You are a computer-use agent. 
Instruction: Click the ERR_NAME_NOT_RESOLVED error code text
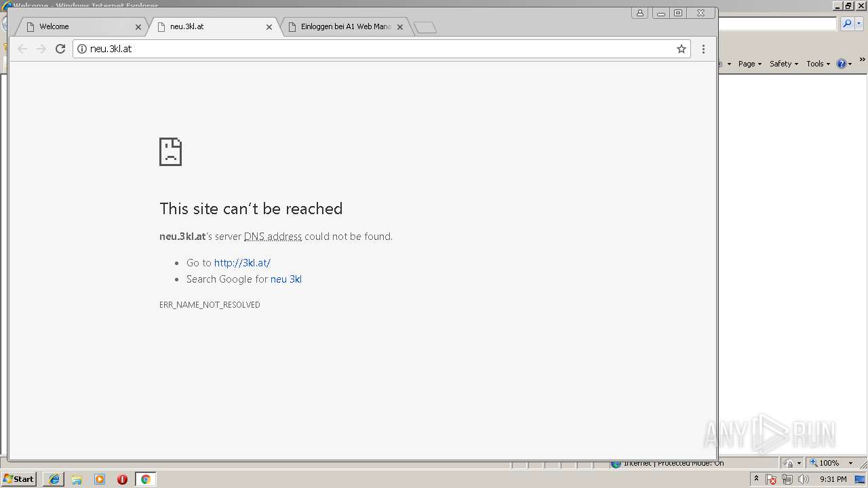tap(210, 305)
